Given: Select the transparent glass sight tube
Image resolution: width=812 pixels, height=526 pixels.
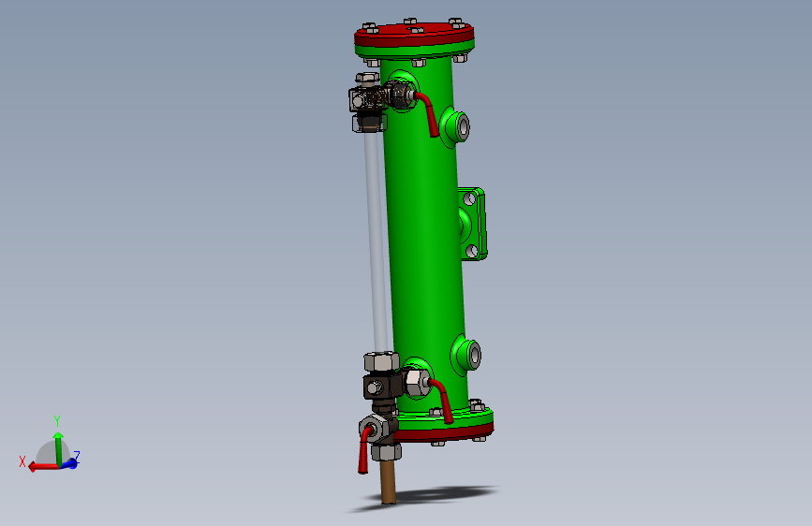Looking at the screenshot, I should click(x=376, y=241).
